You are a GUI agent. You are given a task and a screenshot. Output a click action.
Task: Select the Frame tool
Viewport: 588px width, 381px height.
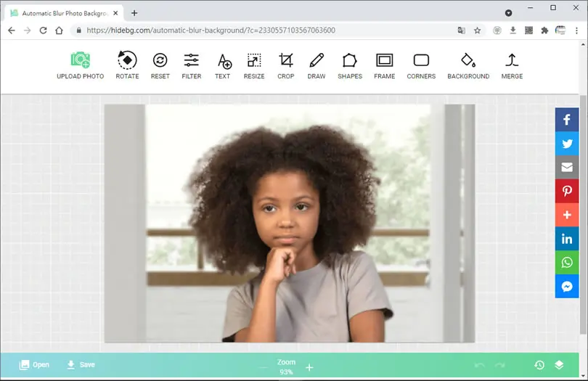coord(384,60)
